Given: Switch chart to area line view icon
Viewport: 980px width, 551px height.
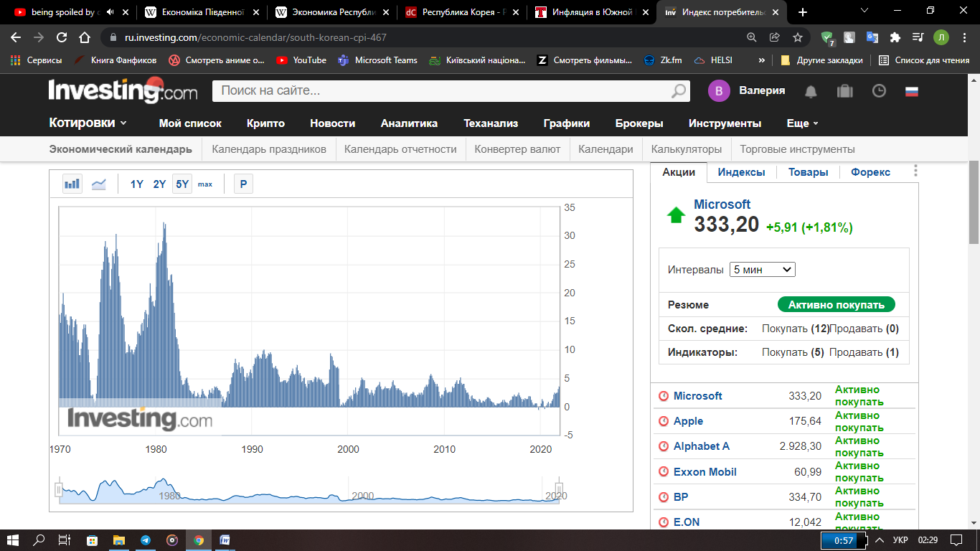Looking at the screenshot, I should 99,184.
